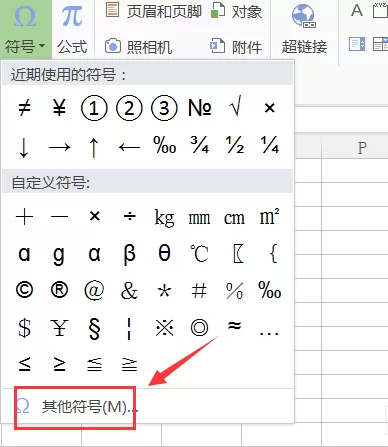Click the 超链接 hyperlink globe icon
The height and width of the screenshot is (447, 388).
304,16
